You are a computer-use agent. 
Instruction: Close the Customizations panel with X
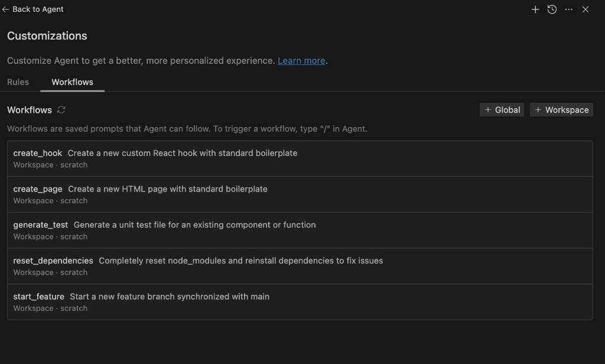(x=586, y=9)
